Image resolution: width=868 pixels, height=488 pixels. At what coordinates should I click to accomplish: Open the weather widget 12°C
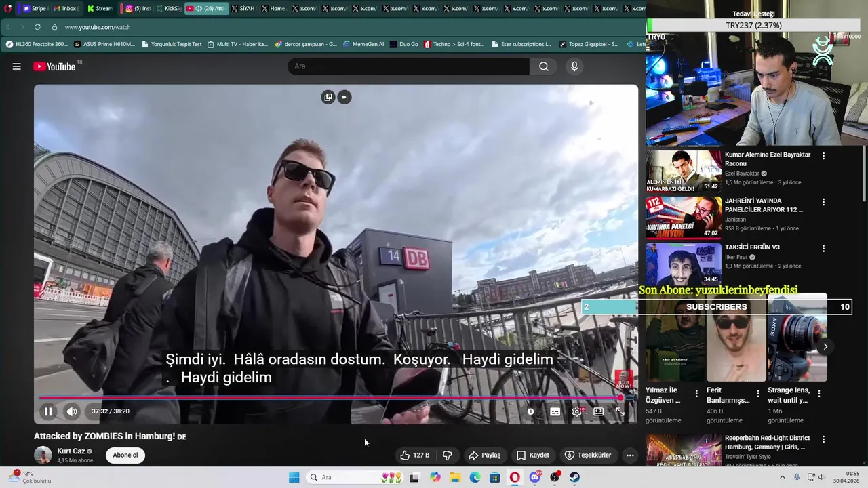pos(30,477)
